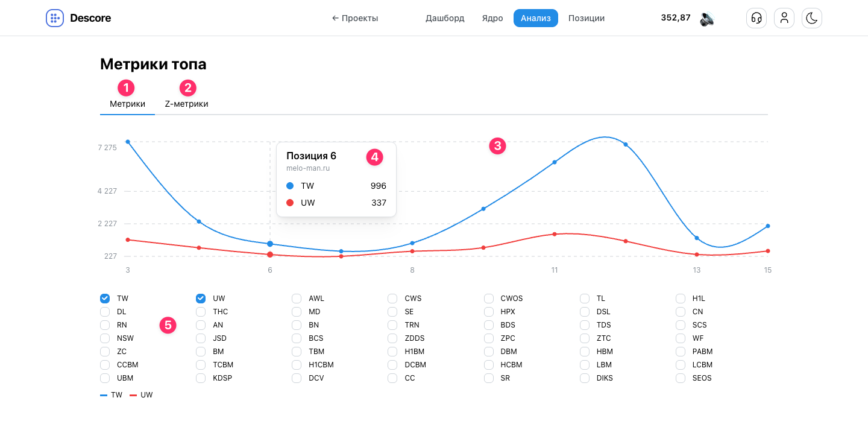This screenshot has width=868, height=421.
Task: Check the DL metric
Action: 105,312
